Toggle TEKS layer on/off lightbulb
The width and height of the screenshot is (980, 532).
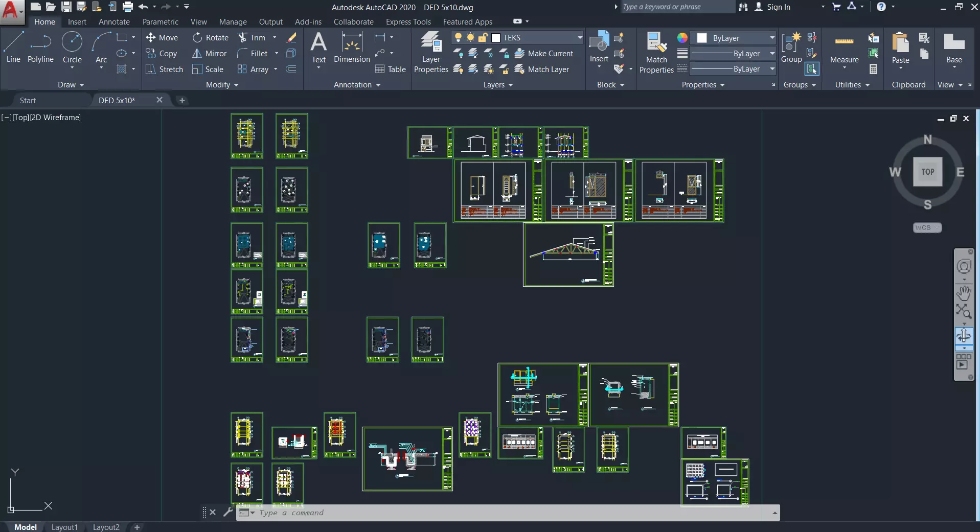pyautogui.click(x=458, y=37)
